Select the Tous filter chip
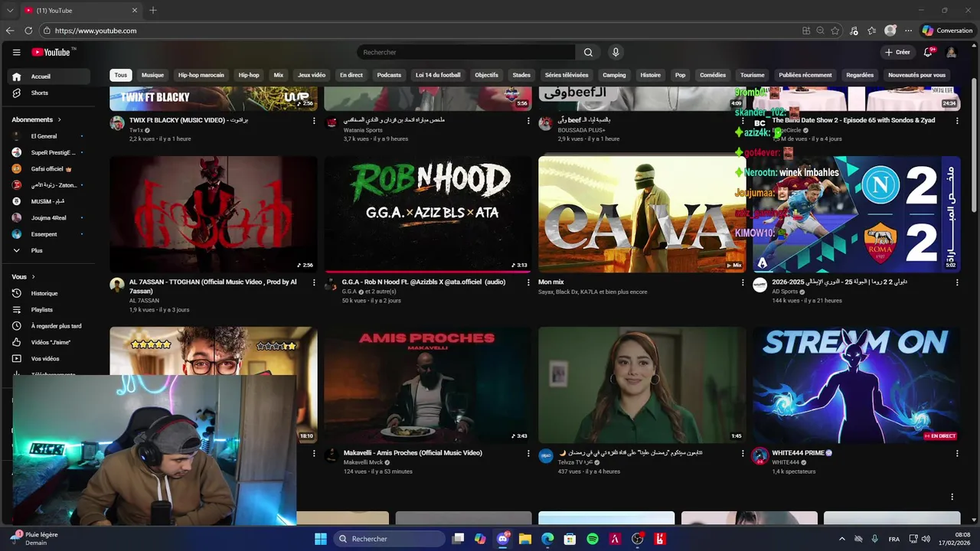This screenshot has height=551, width=980. click(x=121, y=75)
